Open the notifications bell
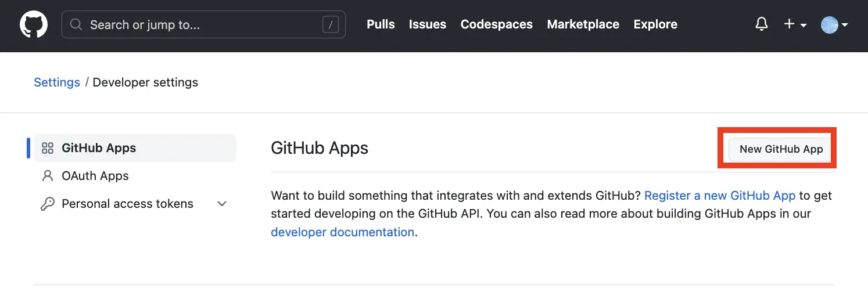This screenshot has height=288, width=868. tap(761, 24)
